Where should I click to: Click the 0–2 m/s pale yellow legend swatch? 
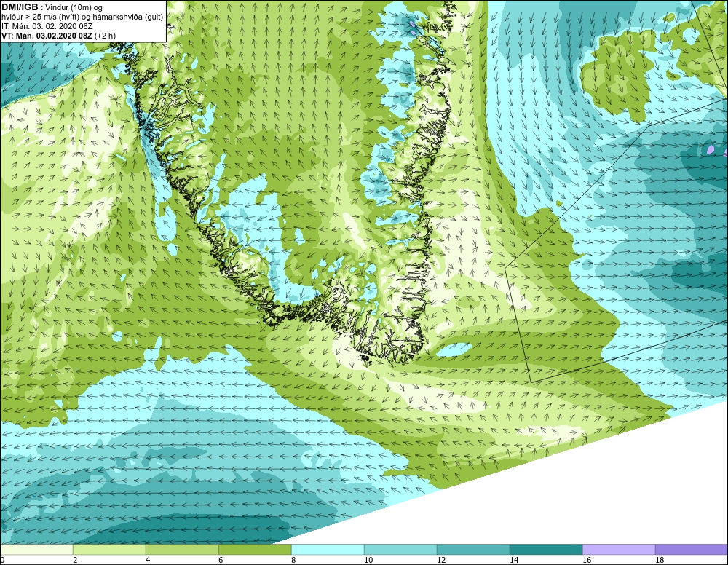(x=36, y=550)
